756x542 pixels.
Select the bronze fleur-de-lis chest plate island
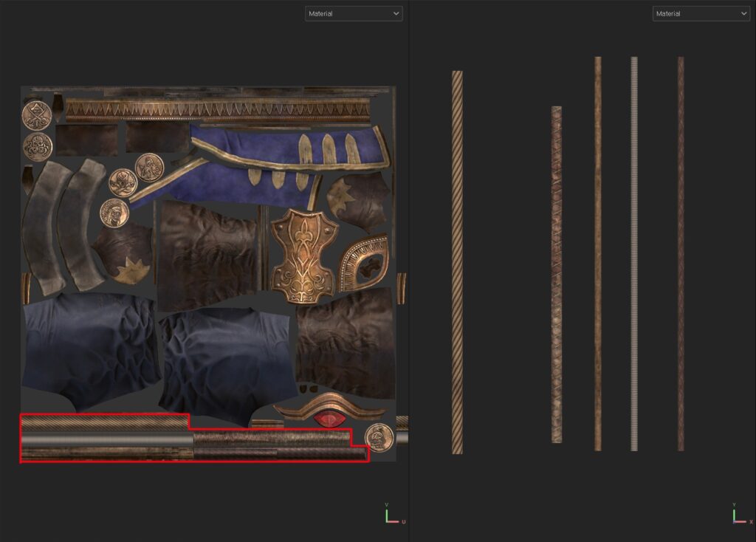pyautogui.click(x=303, y=255)
